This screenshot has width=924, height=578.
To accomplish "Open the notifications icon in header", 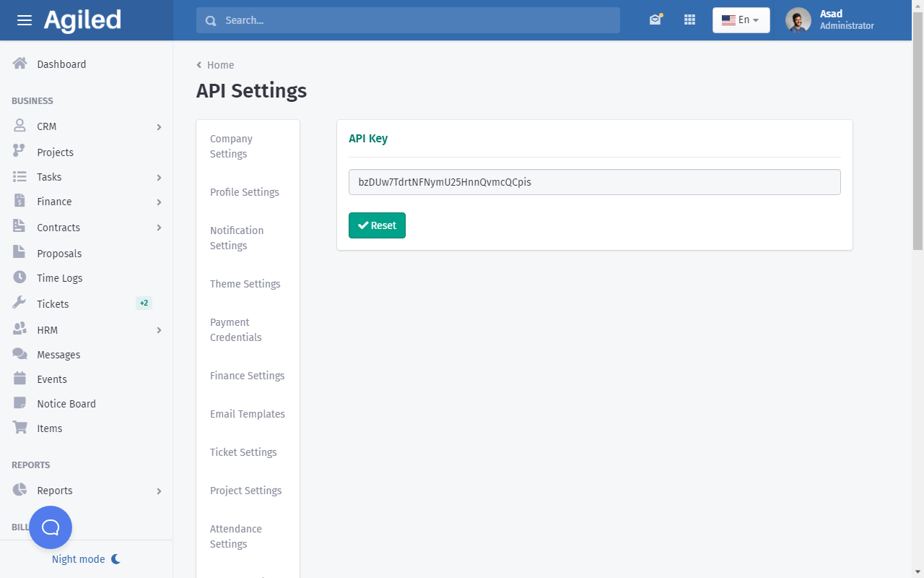I will (655, 20).
